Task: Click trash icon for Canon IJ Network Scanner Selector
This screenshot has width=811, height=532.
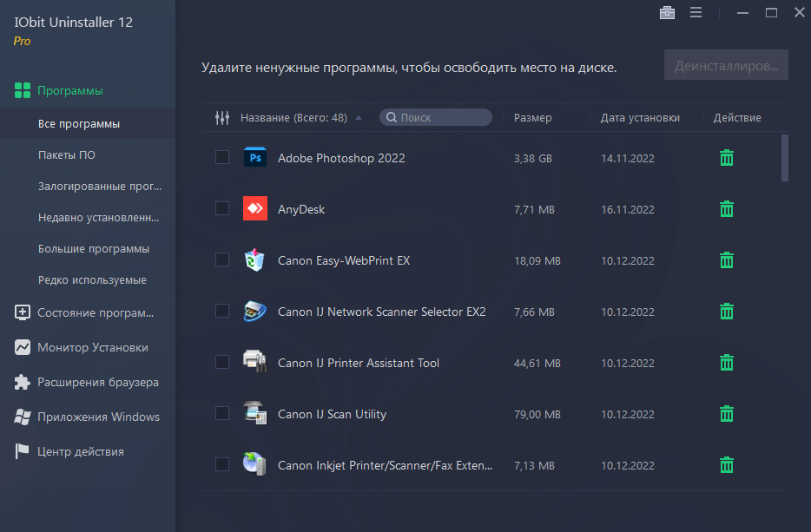Action: (x=727, y=312)
